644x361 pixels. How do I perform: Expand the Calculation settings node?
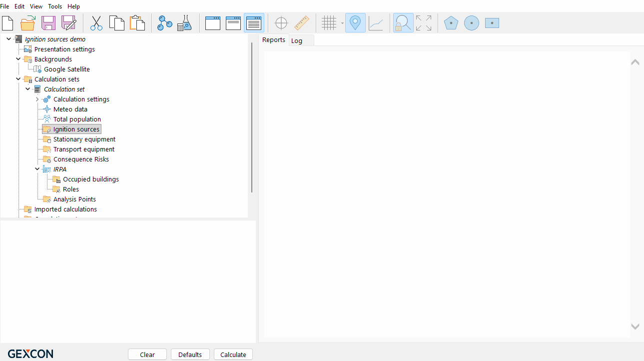click(x=37, y=99)
